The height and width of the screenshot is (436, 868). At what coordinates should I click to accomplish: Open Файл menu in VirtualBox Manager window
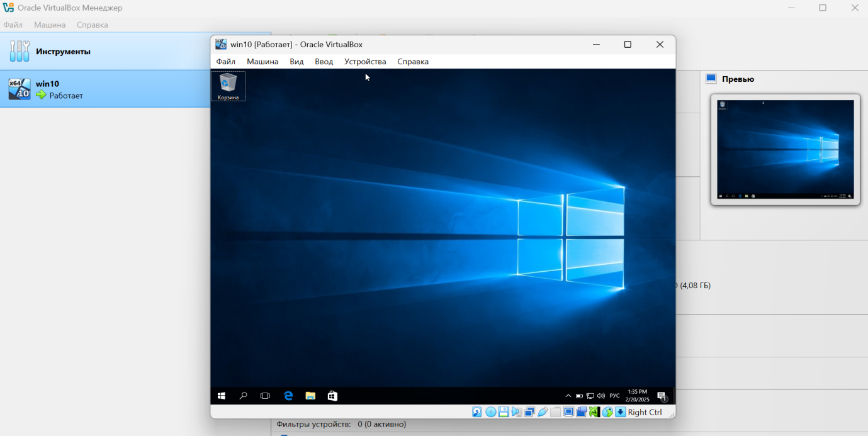point(13,25)
